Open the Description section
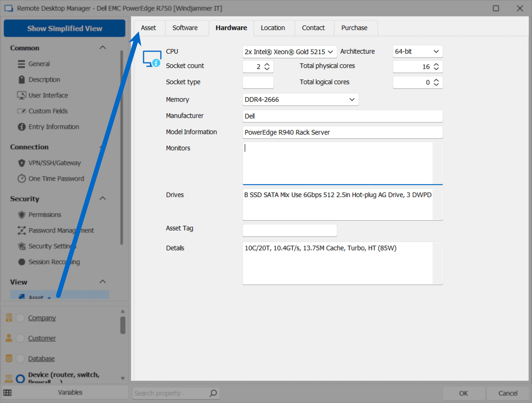 [44, 80]
